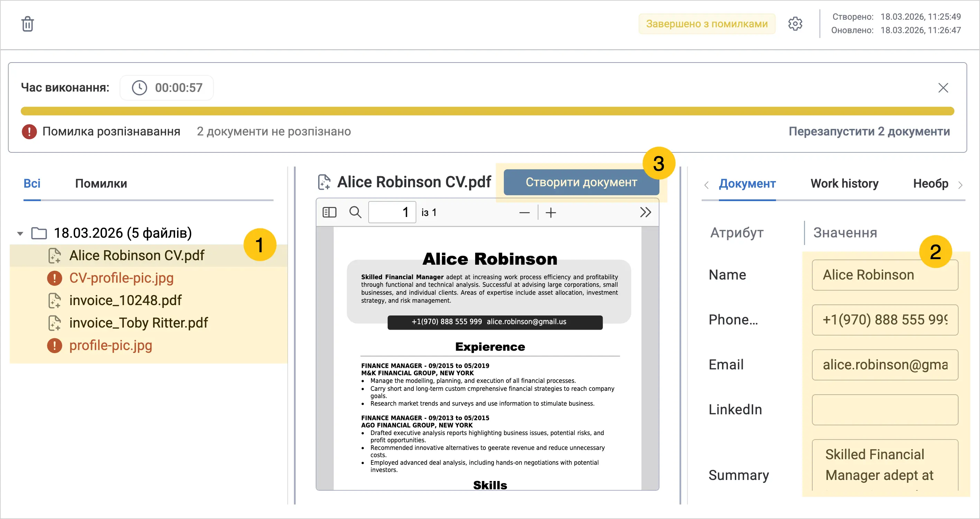The width and height of the screenshot is (980, 519).
Task: Click the Alice Robinson CV.pdf preview title
Action: tap(414, 182)
